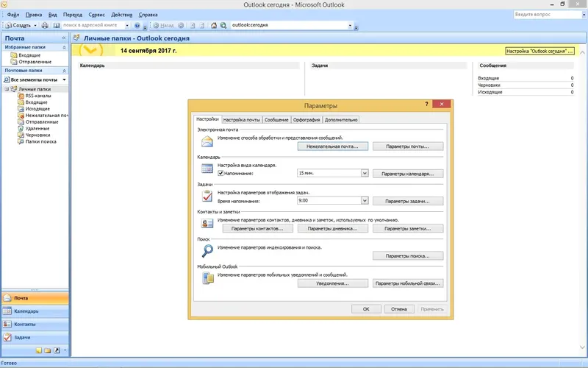Open the Вид menu
The image size is (588, 368).
click(52, 15)
